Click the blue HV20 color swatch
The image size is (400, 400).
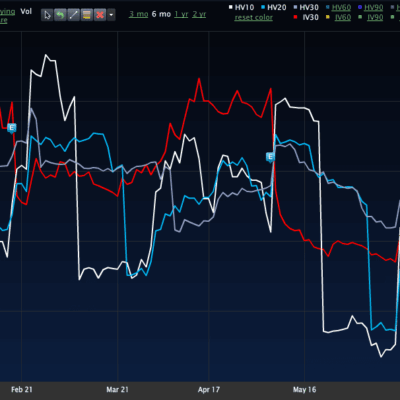click(263, 7)
